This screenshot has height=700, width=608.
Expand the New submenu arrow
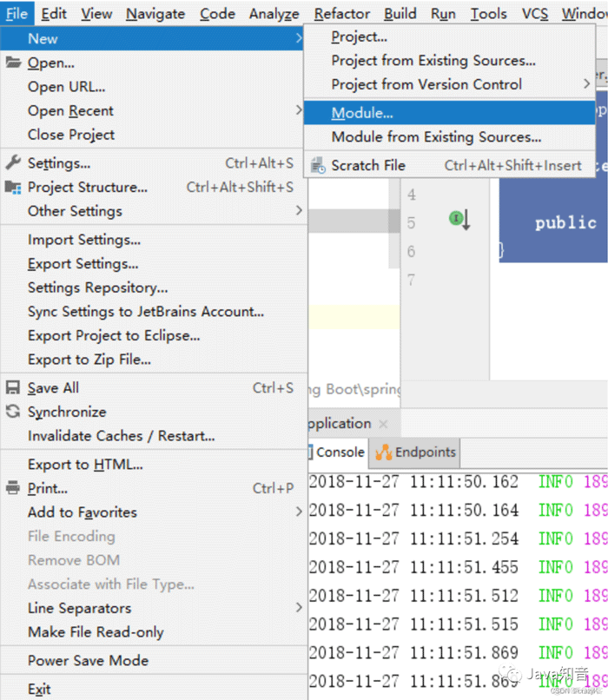[x=299, y=39]
